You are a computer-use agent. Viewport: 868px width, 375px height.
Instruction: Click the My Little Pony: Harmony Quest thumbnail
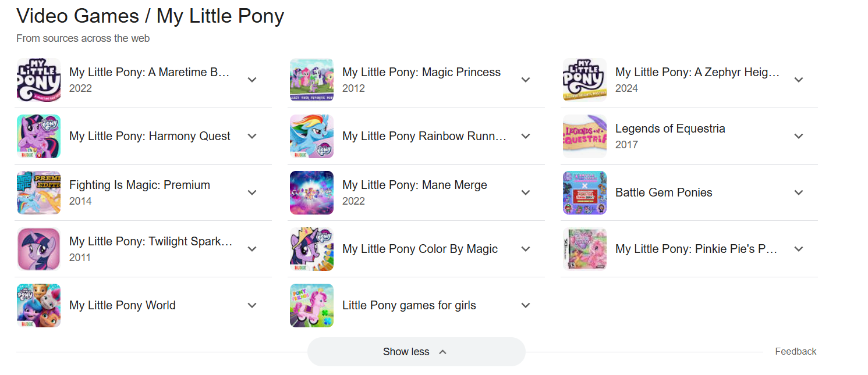point(38,136)
